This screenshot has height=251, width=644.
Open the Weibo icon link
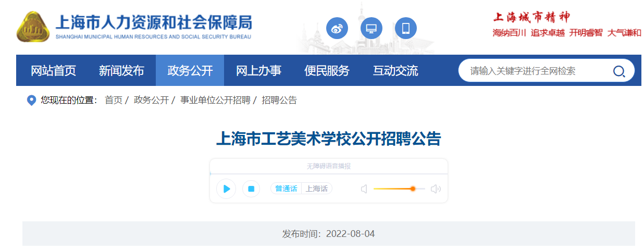337,28
